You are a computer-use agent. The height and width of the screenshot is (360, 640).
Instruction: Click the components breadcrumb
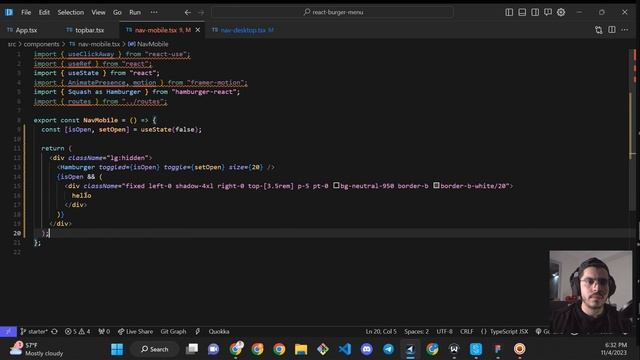[x=41, y=44]
